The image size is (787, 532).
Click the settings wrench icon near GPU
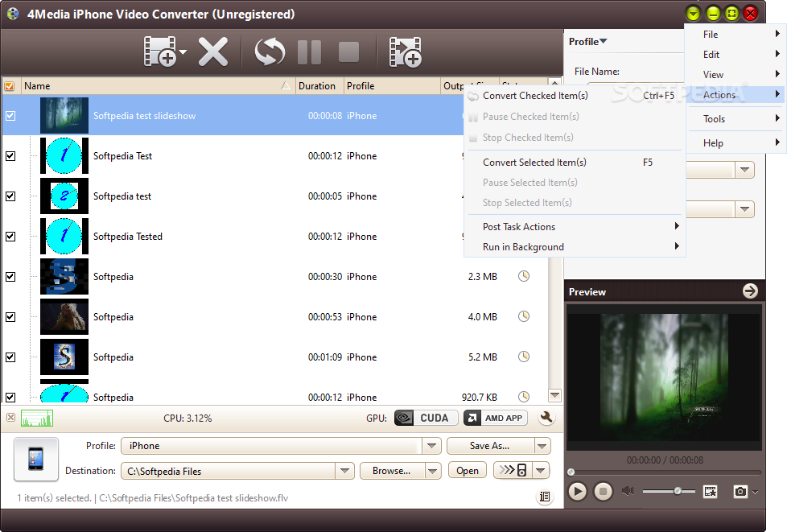point(546,418)
